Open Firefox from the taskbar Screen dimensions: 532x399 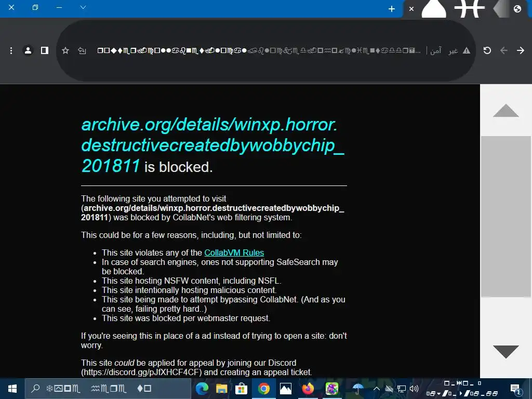pos(308,389)
